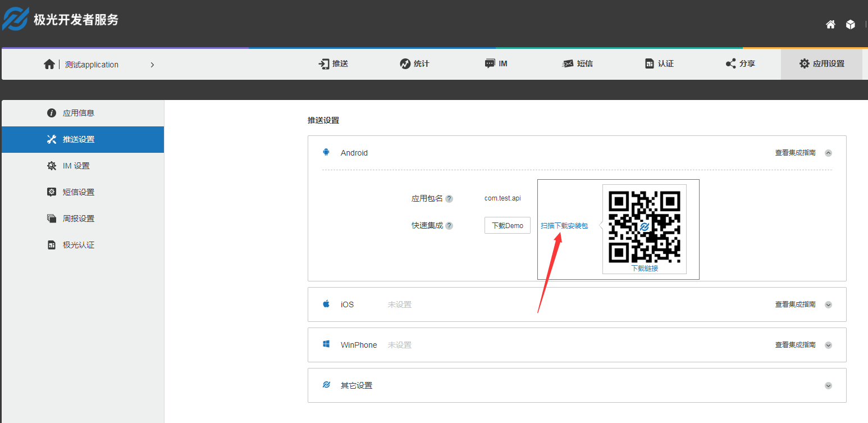868x423 pixels.
Task: Click the 其它设置 section title
Action: tap(357, 385)
